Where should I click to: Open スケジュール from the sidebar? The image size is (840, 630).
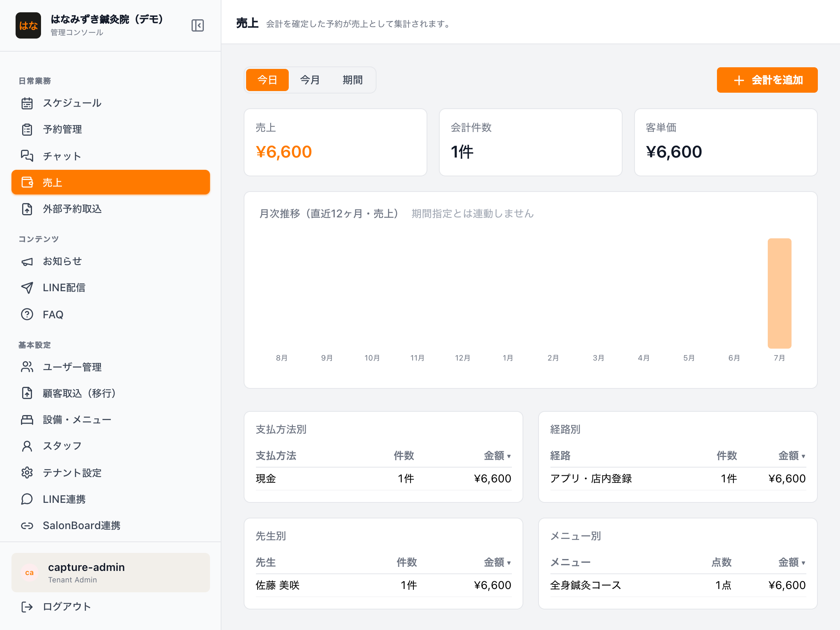click(x=111, y=103)
